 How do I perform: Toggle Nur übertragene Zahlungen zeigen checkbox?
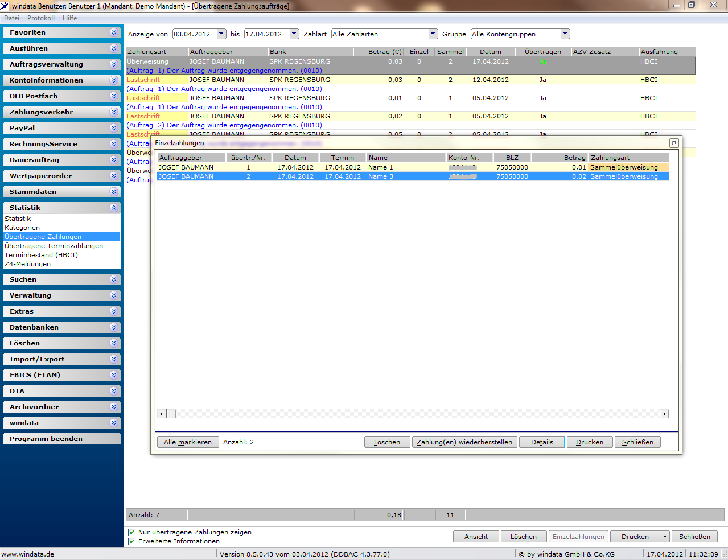[x=132, y=532]
